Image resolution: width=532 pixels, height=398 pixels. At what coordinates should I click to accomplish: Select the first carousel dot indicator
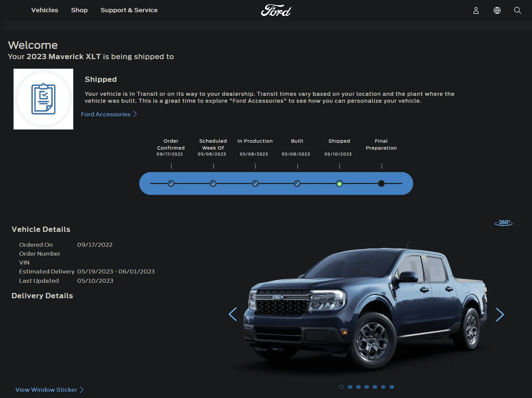[341, 387]
